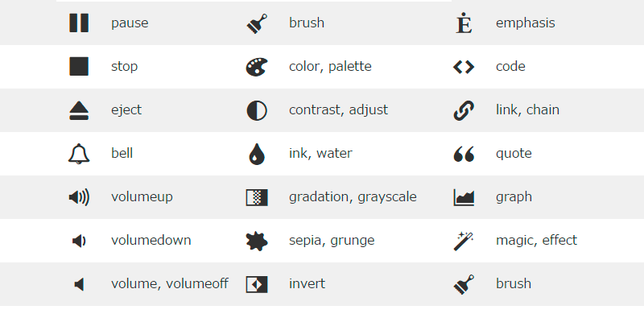Click the graph chart icon
Screen dimensions: 644x322
[464, 197]
